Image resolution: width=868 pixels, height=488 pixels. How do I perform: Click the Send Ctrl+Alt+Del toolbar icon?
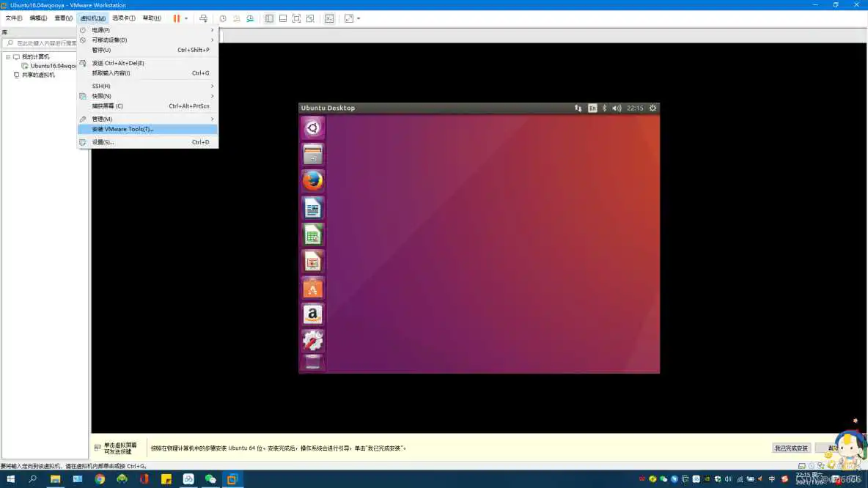coord(204,18)
